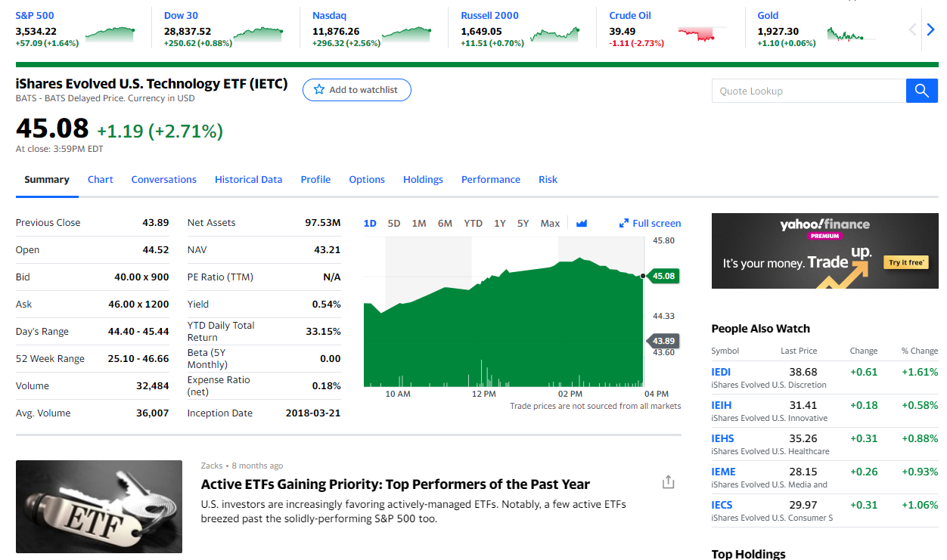947x560 pixels.
Task: Click the S&P 500 mini sparkline chart
Action: [x=110, y=33]
